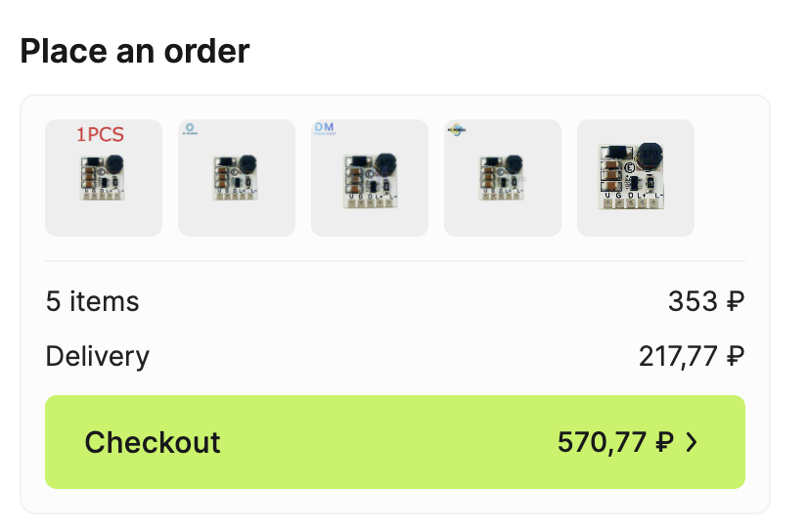This screenshot has width=808, height=532.
Task: Click the Place an order heading
Action: pyautogui.click(x=135, y=51)
